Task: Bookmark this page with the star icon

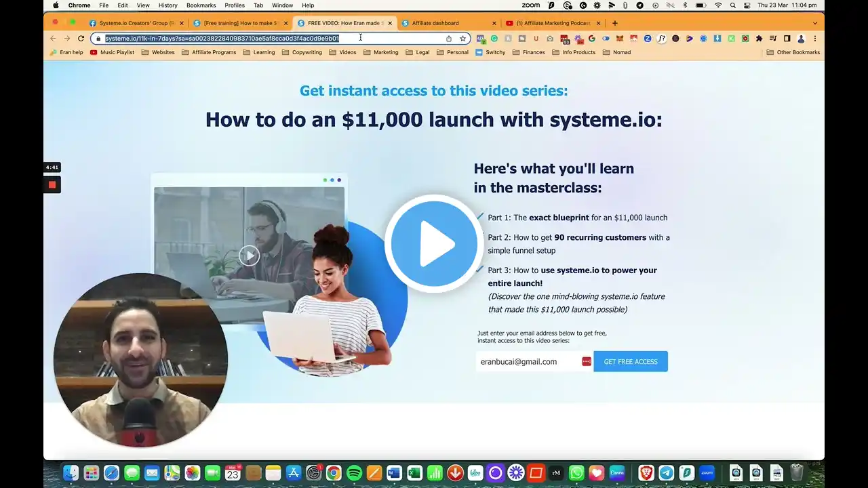Action: click(x=462, y=39)
